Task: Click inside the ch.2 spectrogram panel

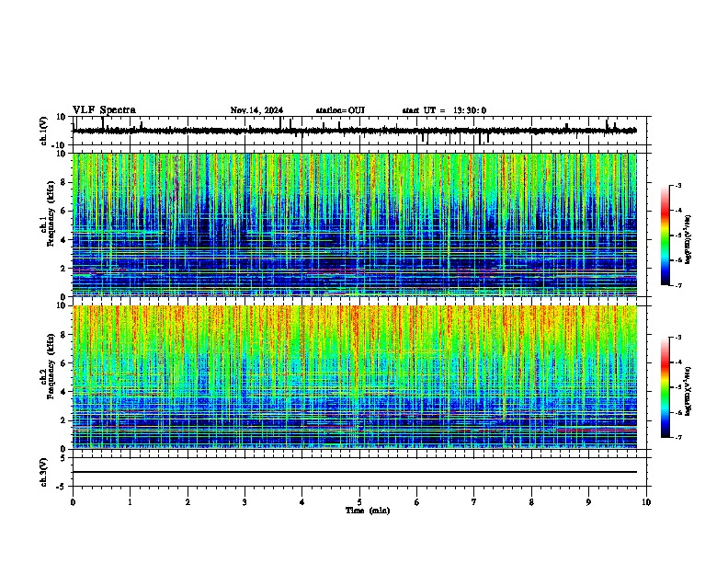Action: [355, 377]
